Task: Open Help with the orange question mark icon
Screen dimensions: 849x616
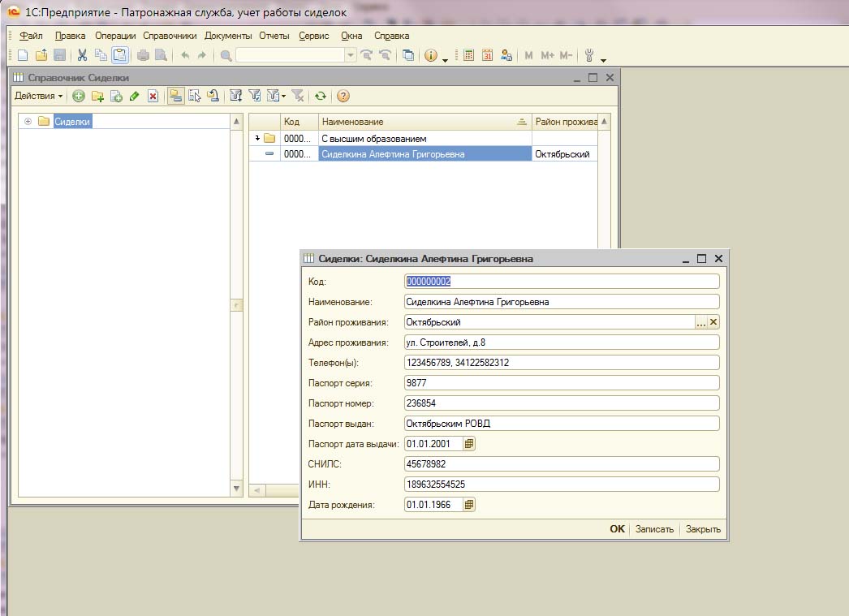Action: 343,96
